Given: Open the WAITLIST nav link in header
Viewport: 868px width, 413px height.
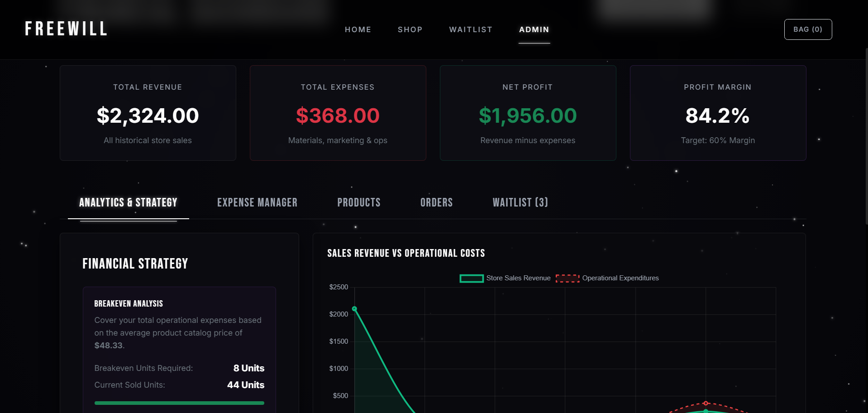Looking at the screenshot, I should [471, 29].
